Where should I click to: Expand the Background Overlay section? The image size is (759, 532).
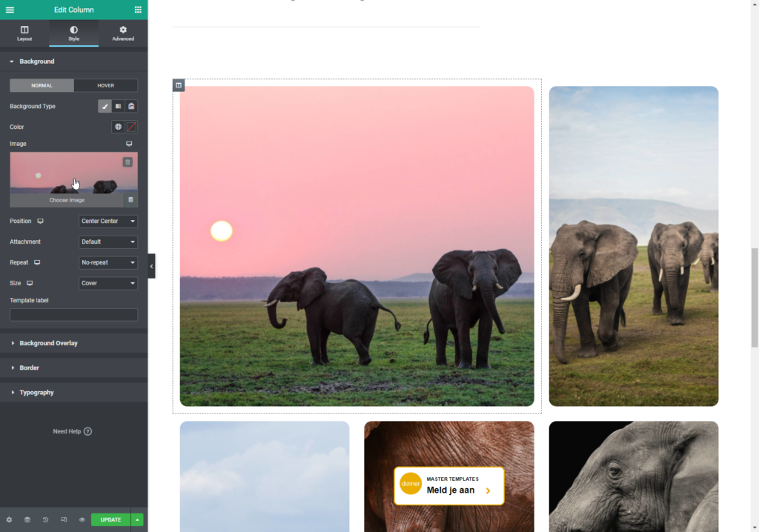tap(48, 343)
